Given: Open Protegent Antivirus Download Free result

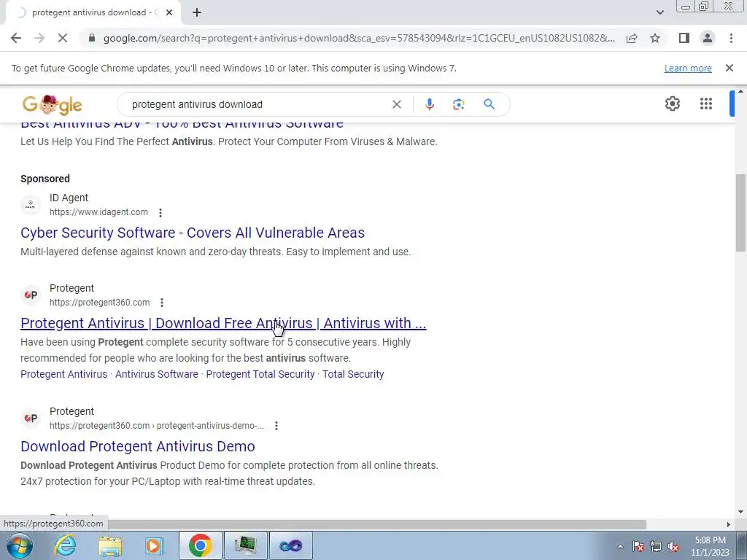Looking at the screenshot, I should coord(223,323).
